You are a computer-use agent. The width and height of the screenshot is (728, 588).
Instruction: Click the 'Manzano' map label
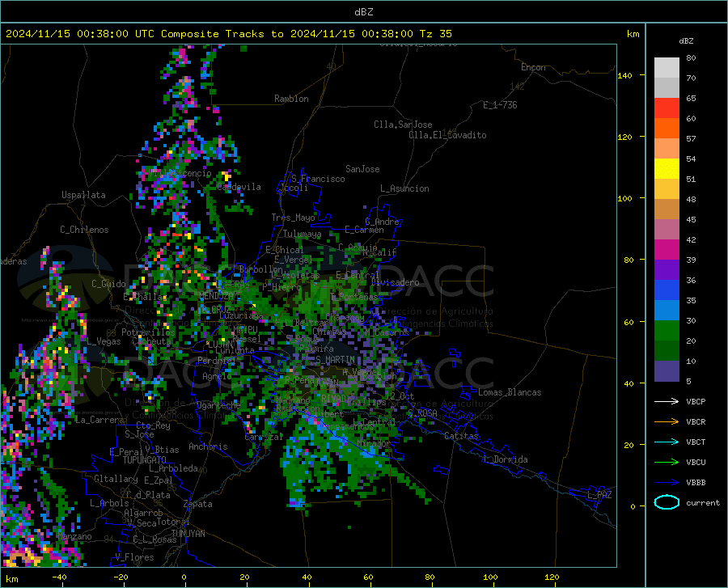(74, 536)
